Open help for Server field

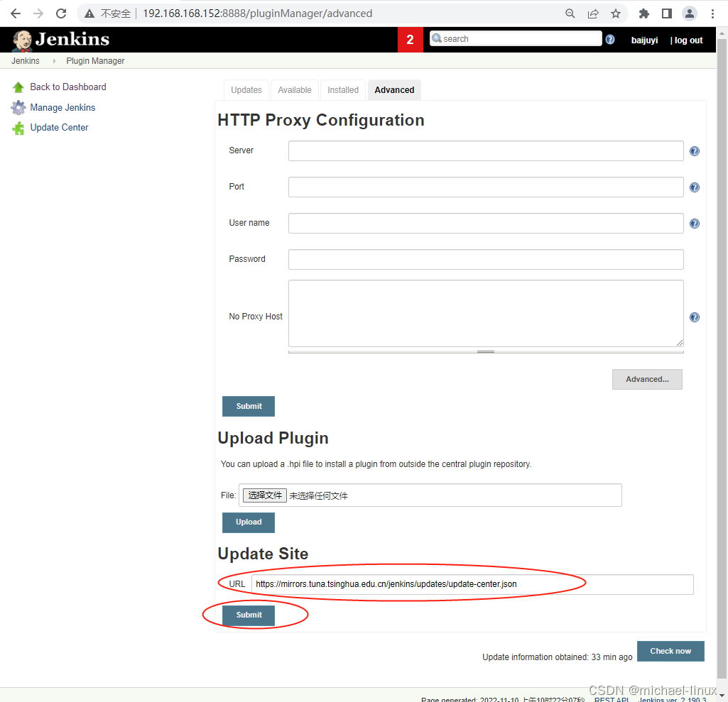(x=694, y=151)
